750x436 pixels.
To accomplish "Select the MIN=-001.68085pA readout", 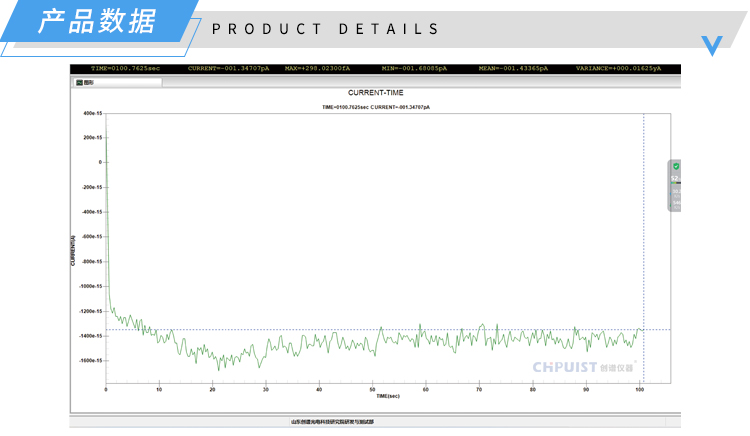I will (414, 68).
